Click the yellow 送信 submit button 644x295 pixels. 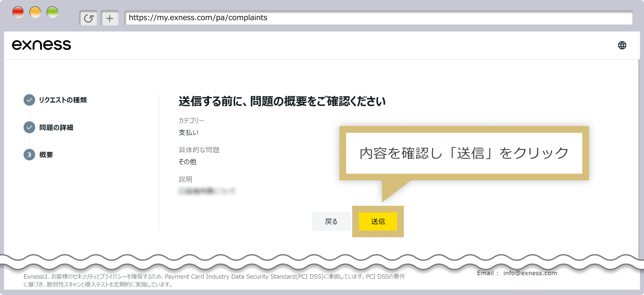coord(378,222)
